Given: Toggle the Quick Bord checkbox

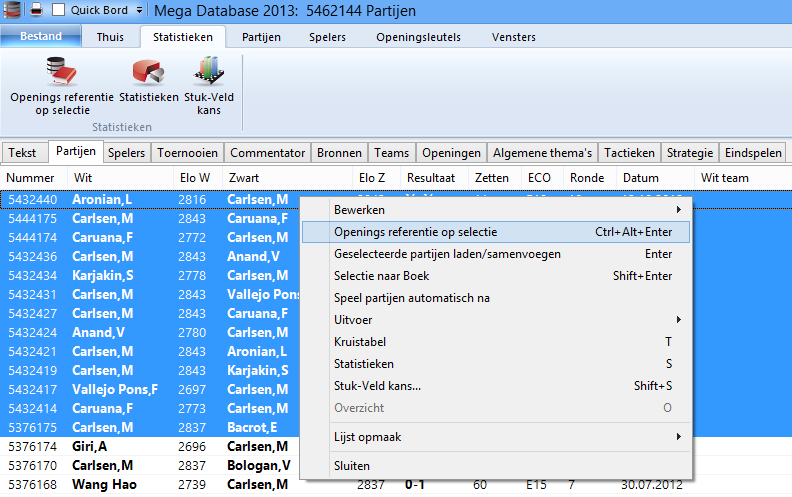Looking at the screenshot, I should point(59,10).
